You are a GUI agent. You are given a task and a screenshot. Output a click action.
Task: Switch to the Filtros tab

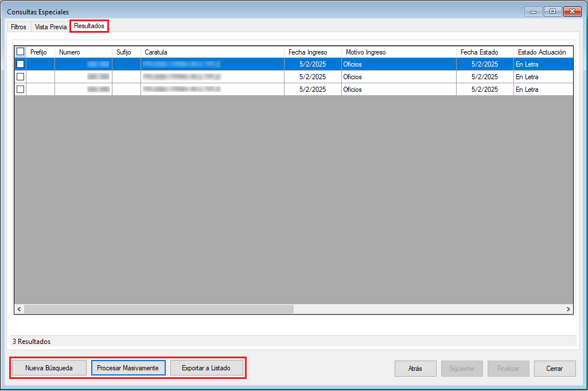[18, 27]
